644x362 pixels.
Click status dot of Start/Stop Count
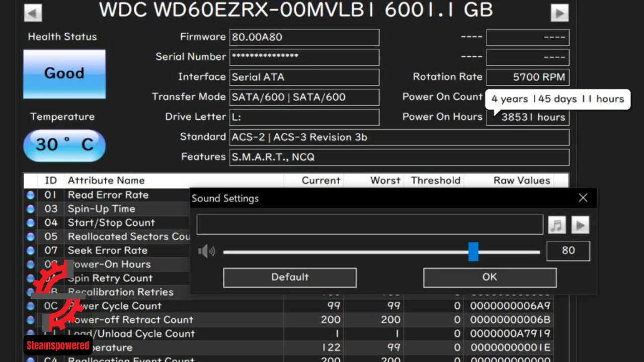click(x=31, y=223)
